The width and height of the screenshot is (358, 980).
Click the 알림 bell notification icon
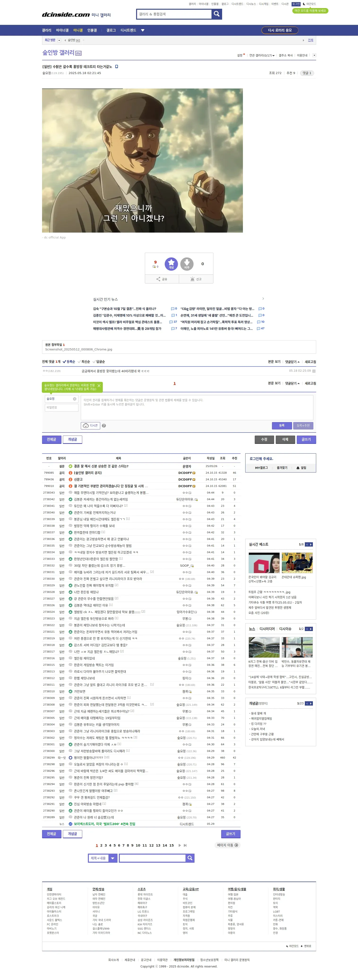point(301,468)
